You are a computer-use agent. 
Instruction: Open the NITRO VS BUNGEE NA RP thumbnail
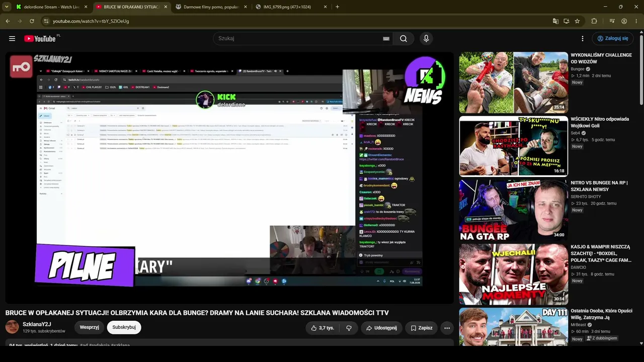click(514, 210)
